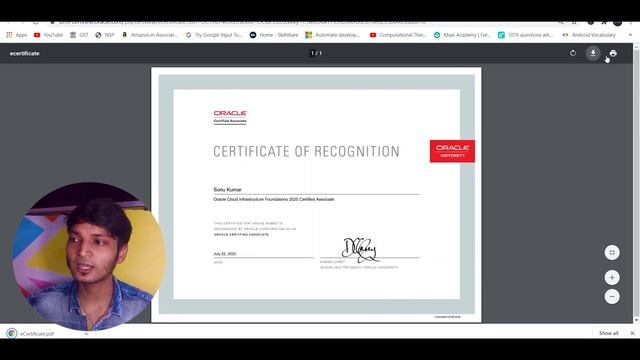The image size is (640, 360).
Task: Print the certificate PDF
Action: [x=613, y=53]
